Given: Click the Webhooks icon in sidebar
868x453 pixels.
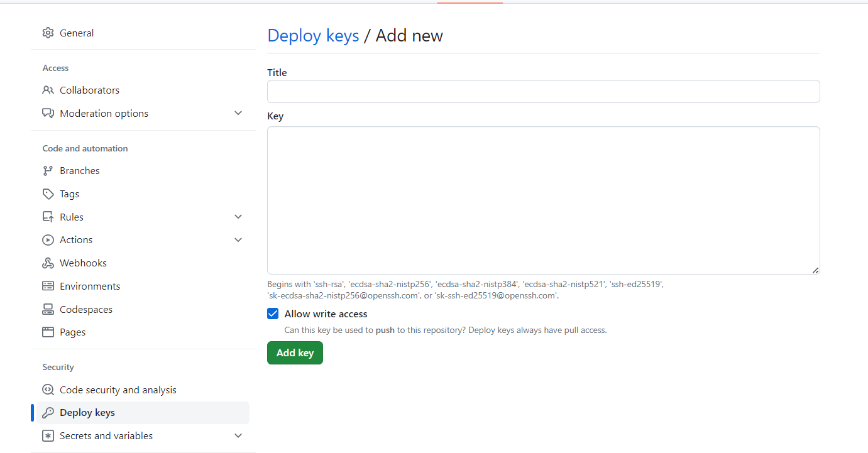Looking at the screenshot, I should coord(48,263).
